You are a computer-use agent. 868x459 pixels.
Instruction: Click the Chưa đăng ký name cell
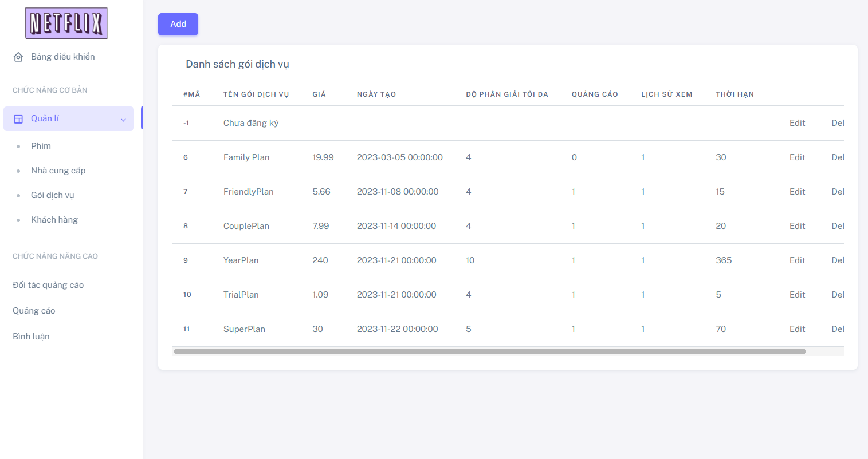pyautogui.click(x=251, y=123)
